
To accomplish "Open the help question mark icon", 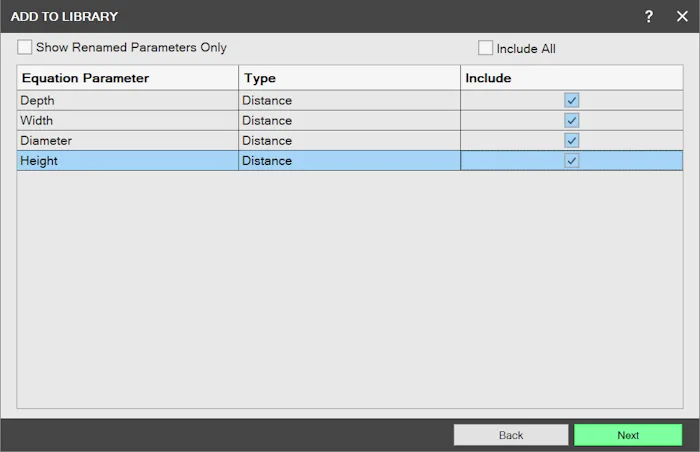I will [x=649, y=17].
